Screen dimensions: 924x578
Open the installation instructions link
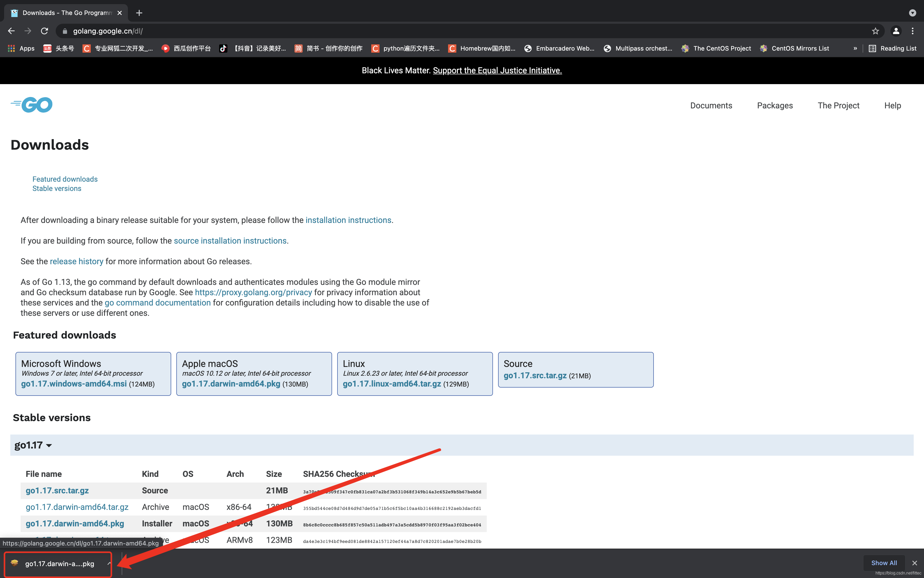point(348,220)
